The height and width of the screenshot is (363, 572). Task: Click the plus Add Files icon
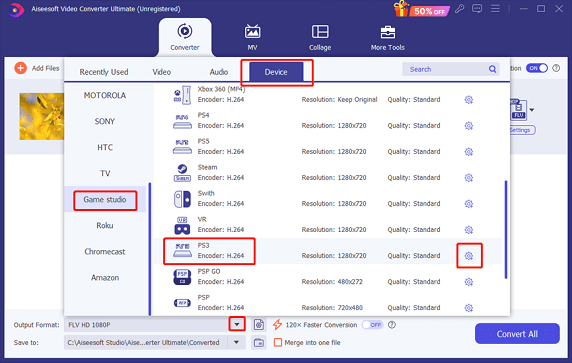[20, 68]
